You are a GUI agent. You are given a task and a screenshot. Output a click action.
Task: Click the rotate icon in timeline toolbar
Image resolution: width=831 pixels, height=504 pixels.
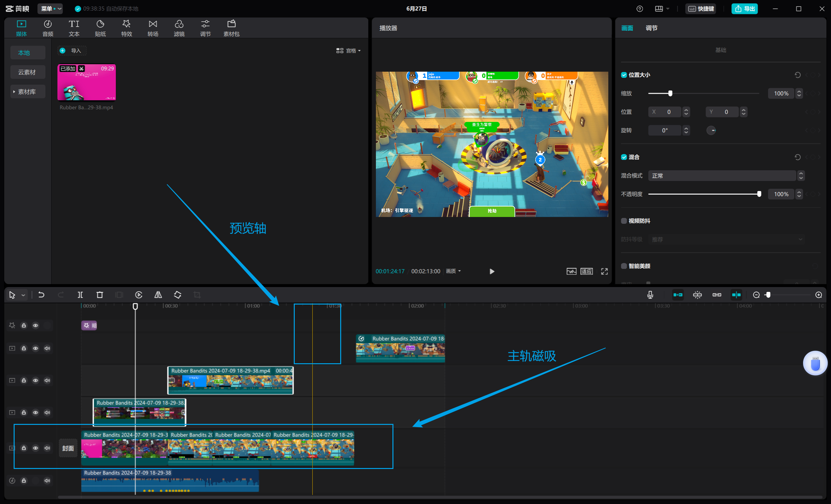[178, 295]
